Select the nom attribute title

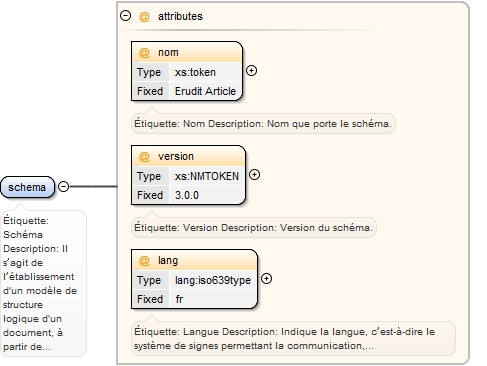(168, 53)
